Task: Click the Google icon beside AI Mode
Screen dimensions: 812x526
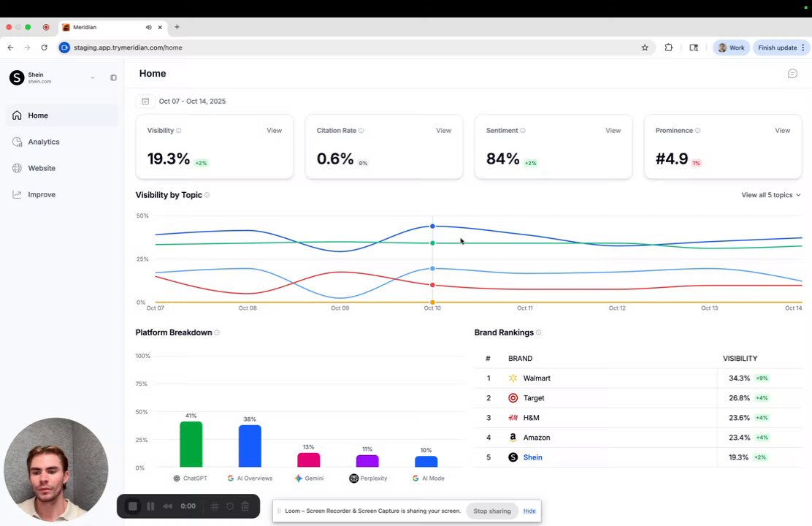Action: 415,479
